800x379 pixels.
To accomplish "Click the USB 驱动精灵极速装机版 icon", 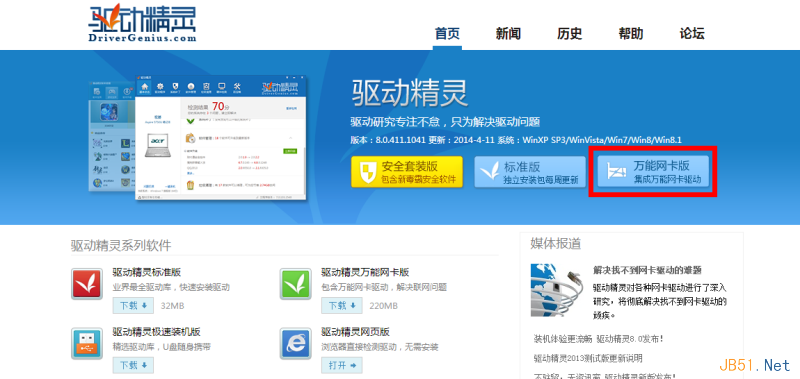I will pos(87,343).
